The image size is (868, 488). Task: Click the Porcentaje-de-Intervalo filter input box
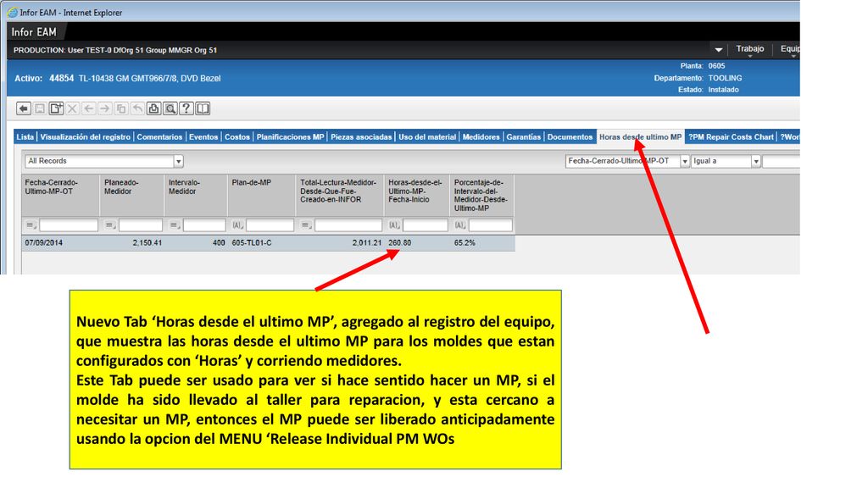coord(491,225)
